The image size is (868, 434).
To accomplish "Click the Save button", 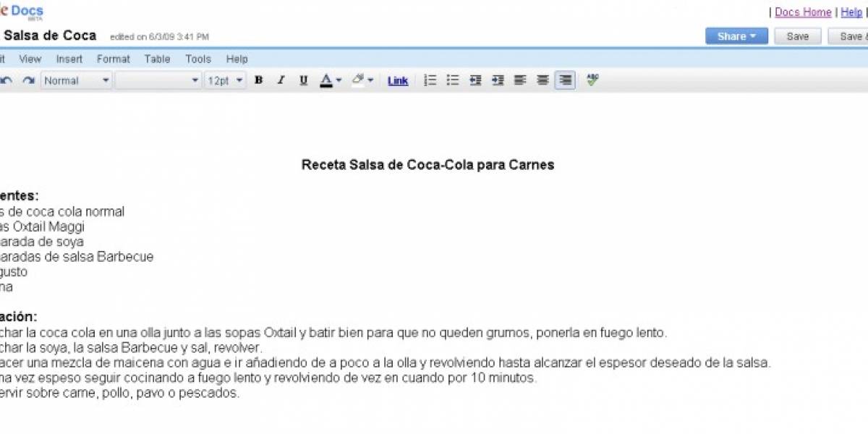I will 798,36.
